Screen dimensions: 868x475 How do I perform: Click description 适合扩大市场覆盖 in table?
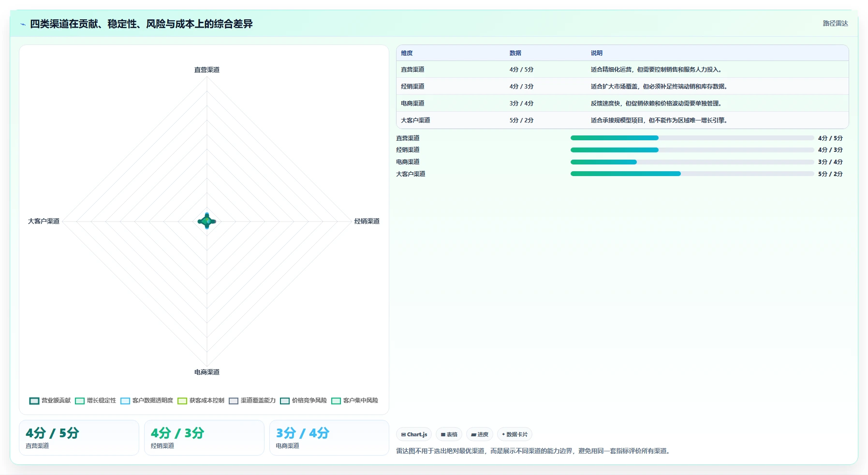tap(660, 87)
